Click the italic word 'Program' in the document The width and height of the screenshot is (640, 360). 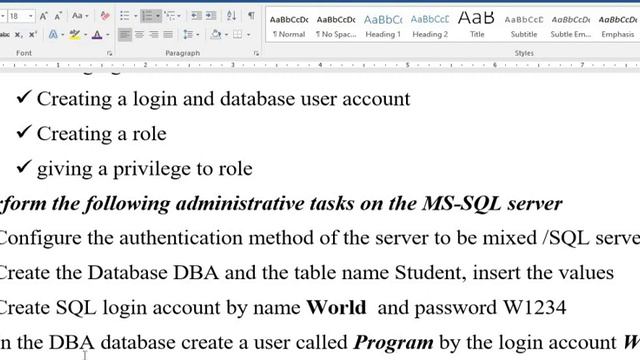tap(393, 342)
